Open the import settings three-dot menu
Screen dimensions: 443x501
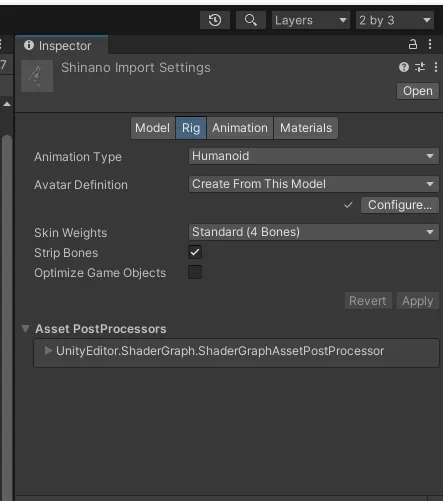(436, 67)
